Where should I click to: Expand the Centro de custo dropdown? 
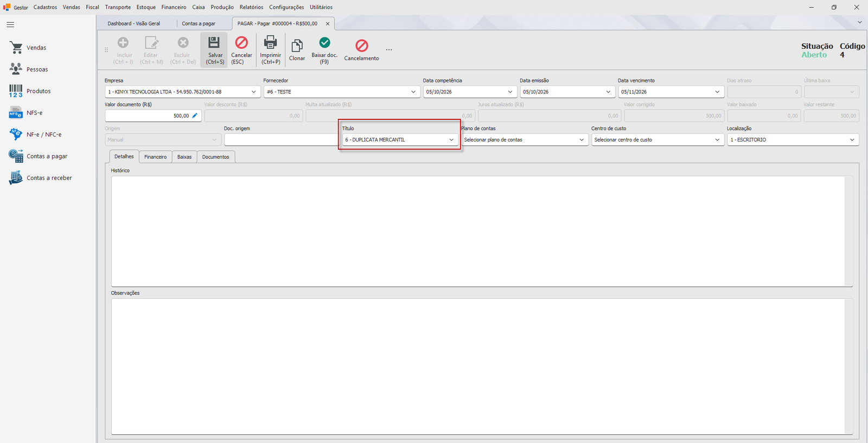coord(717,140)
